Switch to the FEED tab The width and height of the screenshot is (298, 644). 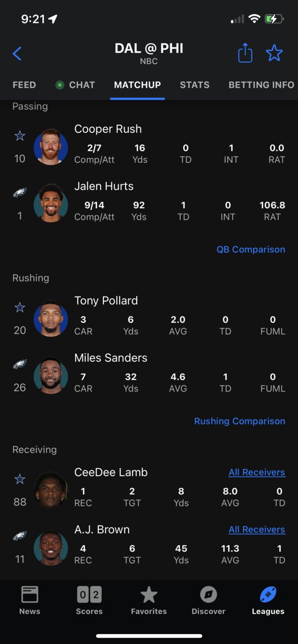[x=24, y=85]
